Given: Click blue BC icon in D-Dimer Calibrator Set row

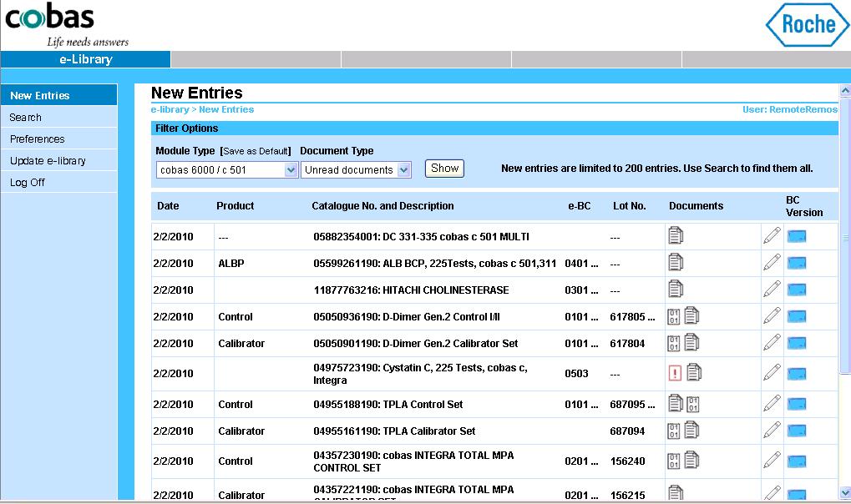Looking at the screenshot, I should coord(797,344).
